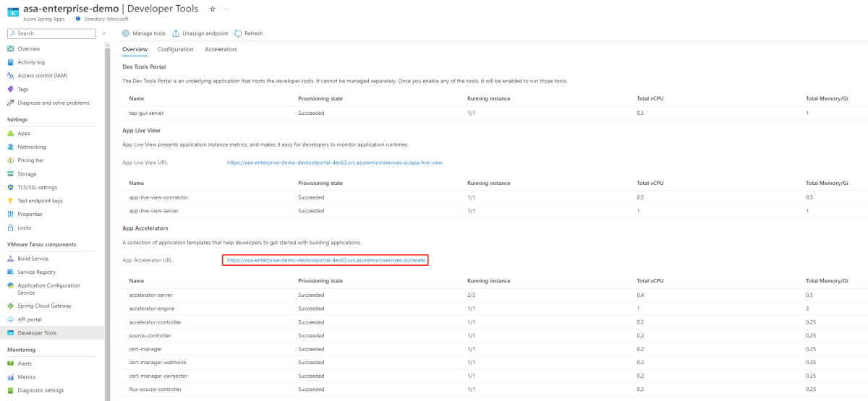
Task: Click the app-live-view-connector row name
Action: [158, 197]
